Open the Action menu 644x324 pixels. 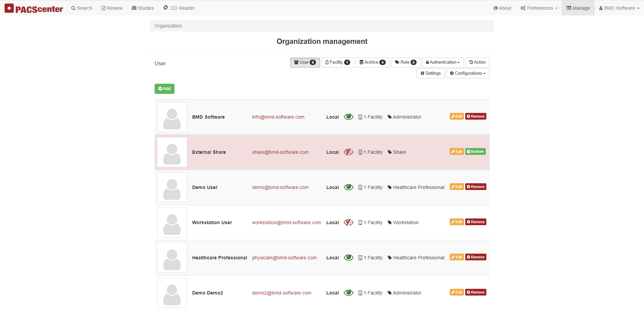click(x=477, y=62)
